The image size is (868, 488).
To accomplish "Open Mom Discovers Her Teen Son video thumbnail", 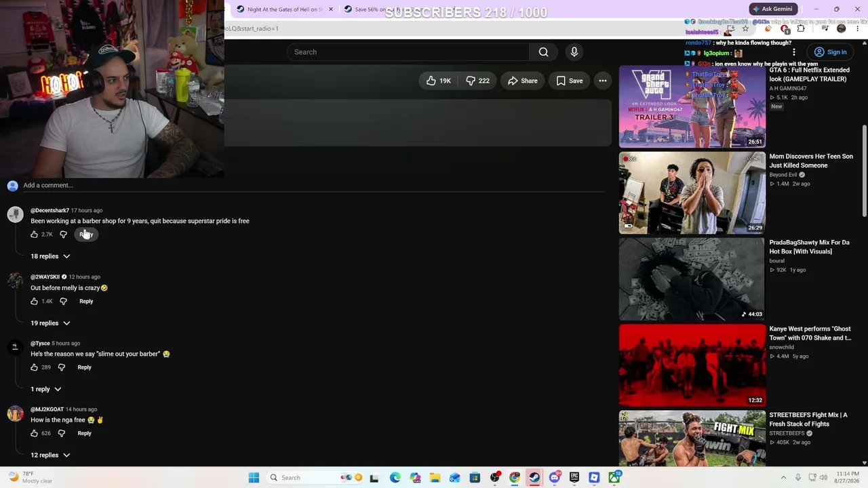I will pyautogui.click(x=692, y=192).
